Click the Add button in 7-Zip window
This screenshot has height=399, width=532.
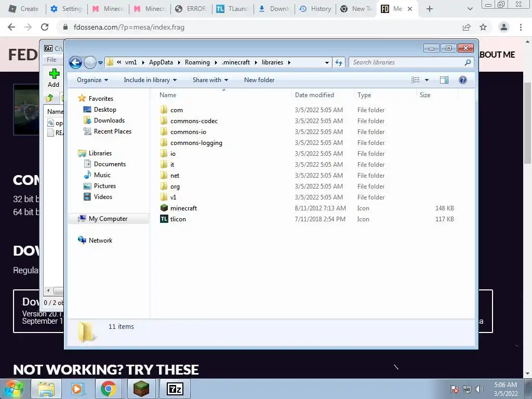(54, 78)
